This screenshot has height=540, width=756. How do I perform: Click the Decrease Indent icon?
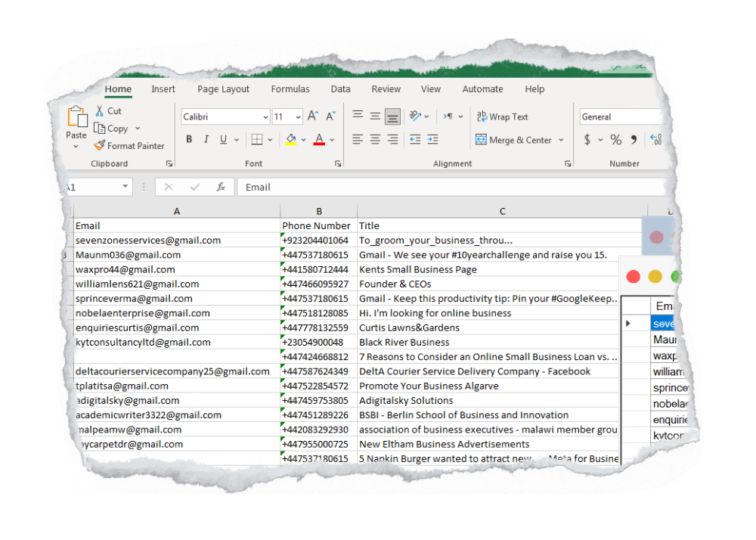415,140
